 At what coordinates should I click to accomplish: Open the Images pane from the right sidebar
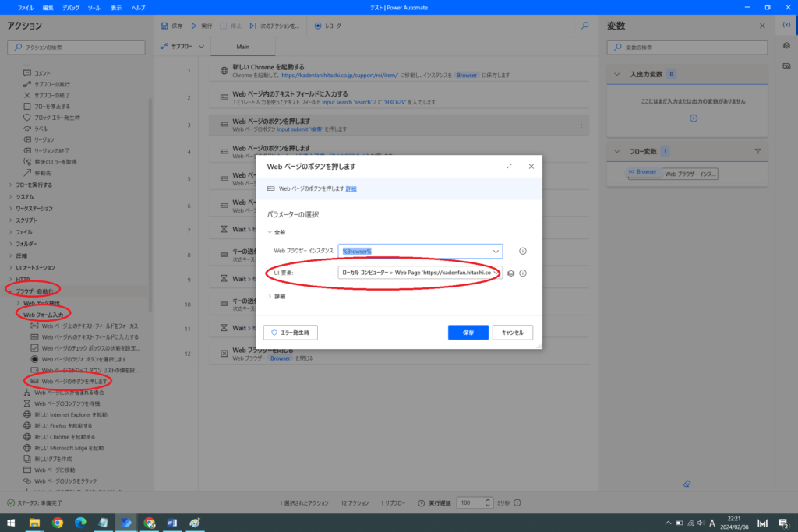[x=786, y=65]
